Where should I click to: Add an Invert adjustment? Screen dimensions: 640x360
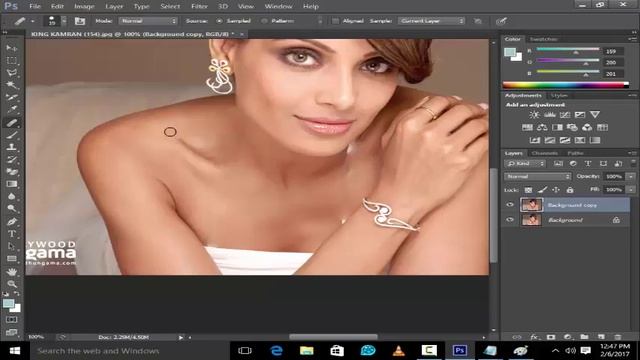535,140
